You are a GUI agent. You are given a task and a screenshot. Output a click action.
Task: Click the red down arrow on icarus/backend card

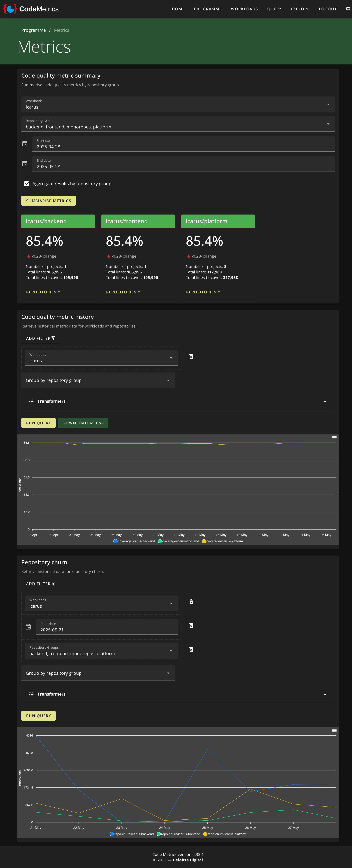pyautogui.click(x=29, y=256)
